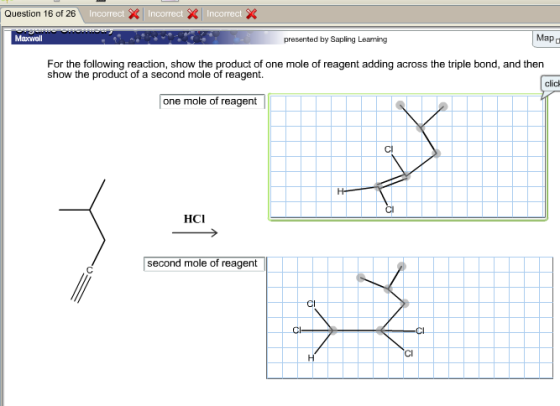Click the HCl reagent label
Image resolution: width=560 pixels, height=406 pixels.
194,219
